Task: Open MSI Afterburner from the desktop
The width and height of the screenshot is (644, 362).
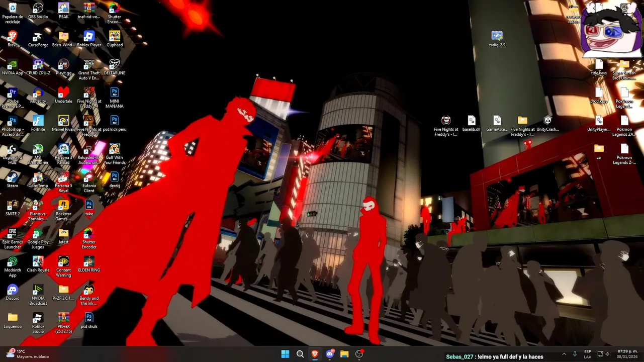Action: tap(38, 154)
